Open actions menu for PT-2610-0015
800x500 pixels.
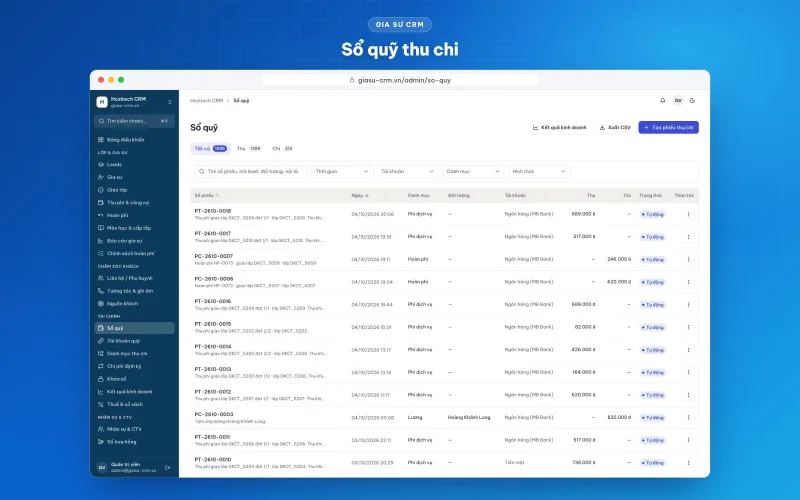[688, 327]
